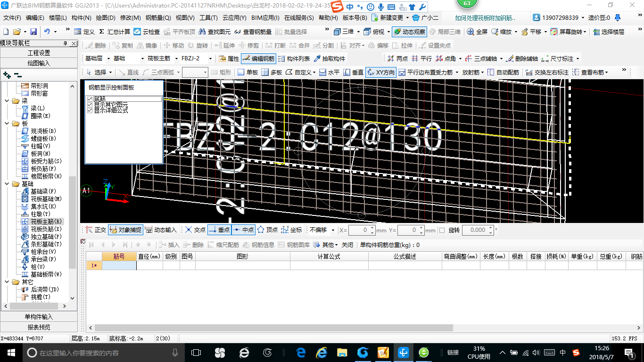
Task: Toggle 动态输入 dynamic input
Action: point(161,230)
